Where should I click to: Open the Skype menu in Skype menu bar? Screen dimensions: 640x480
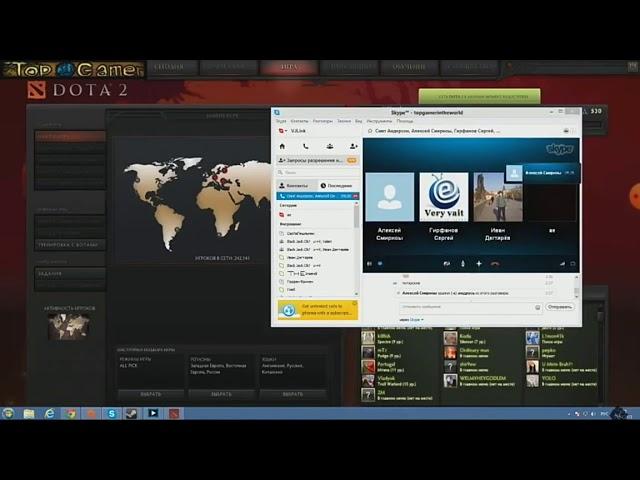[x=281, y=121]
